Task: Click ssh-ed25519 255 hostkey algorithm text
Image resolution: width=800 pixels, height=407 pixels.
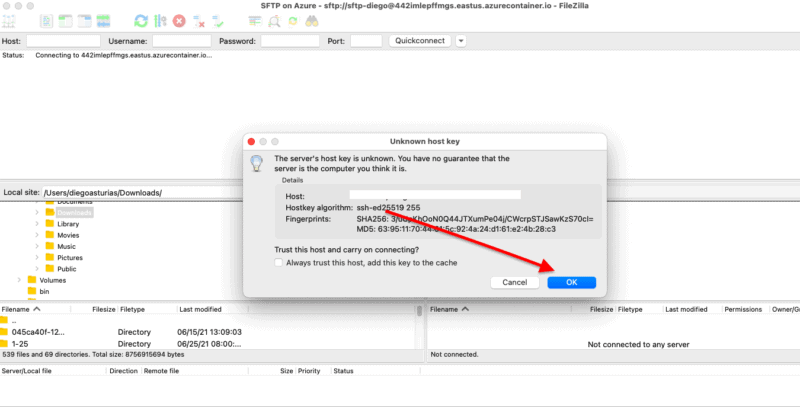Action: tap(388, 208)
